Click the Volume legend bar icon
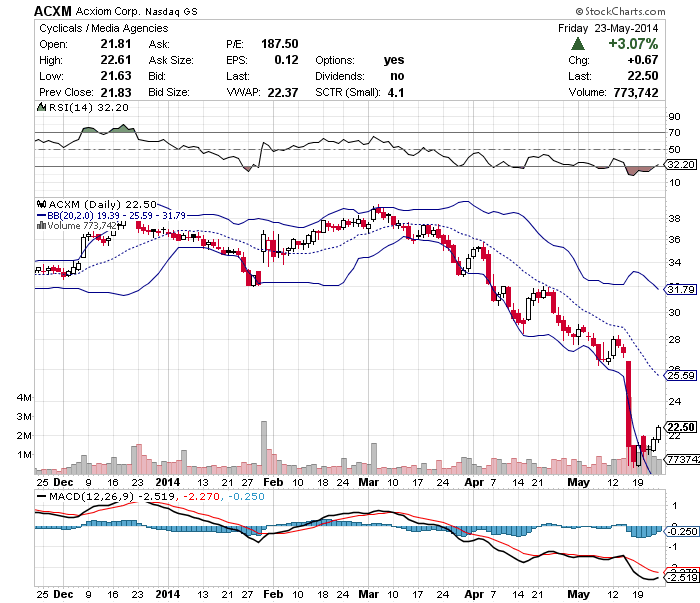Screen dimensions: 700x603 point(41,225)
